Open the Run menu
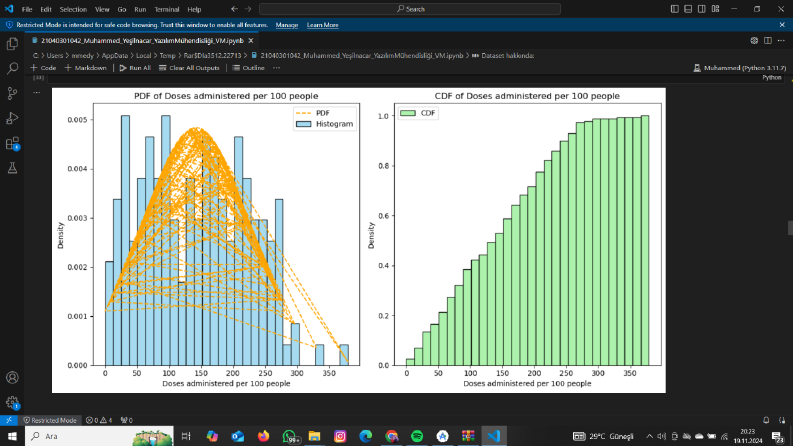793x446 pixels. (x=140, y=9)
